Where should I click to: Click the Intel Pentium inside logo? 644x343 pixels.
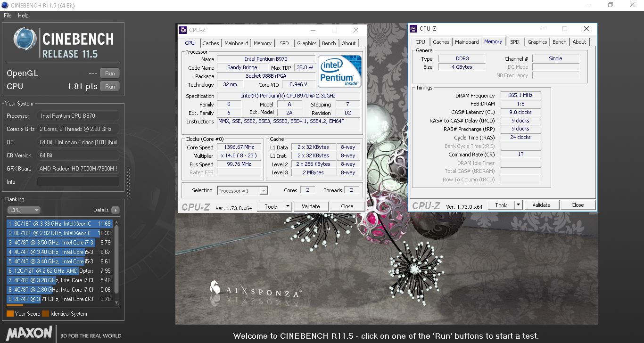coord(340,72)
